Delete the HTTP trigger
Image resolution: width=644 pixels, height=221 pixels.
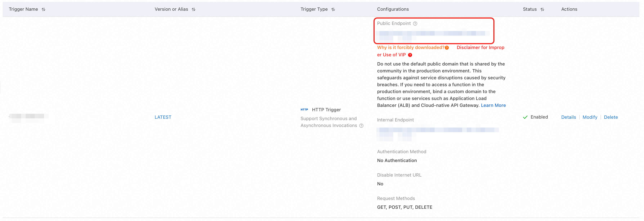[x=610, y=117]
